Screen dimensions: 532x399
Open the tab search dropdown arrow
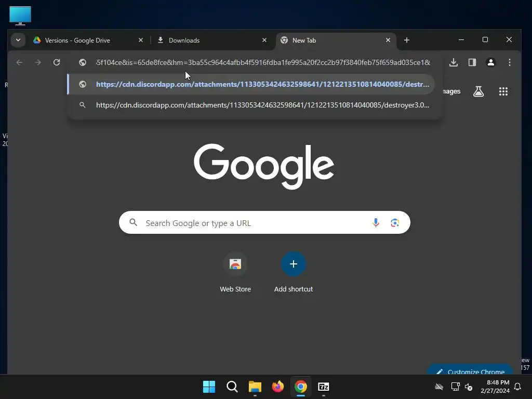tap(18, 40)
